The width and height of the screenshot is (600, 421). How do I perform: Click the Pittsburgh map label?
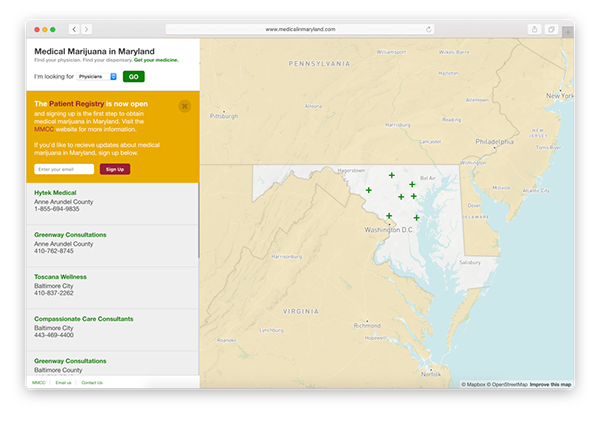tap(224, 116)
